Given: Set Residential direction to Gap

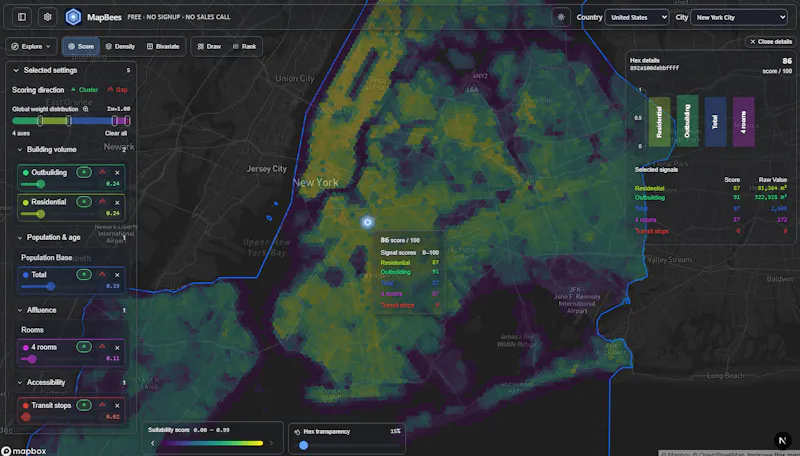Looking at the screenshot, I should pyautogui.click(x=103, y=202).
